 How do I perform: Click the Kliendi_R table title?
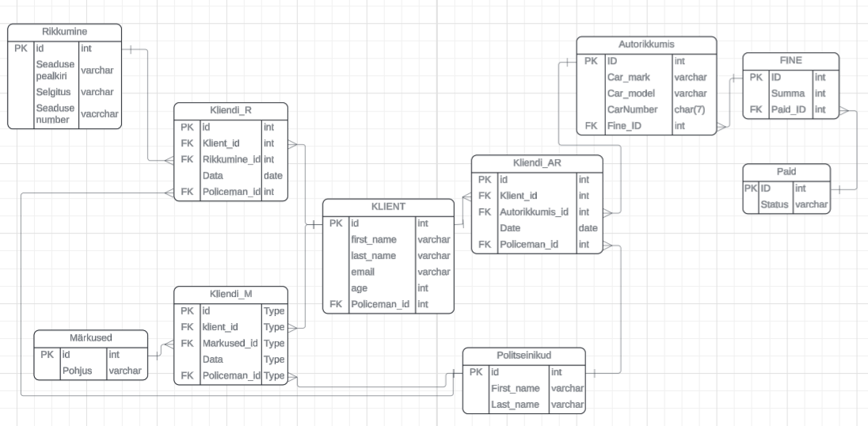coord(230,110)
